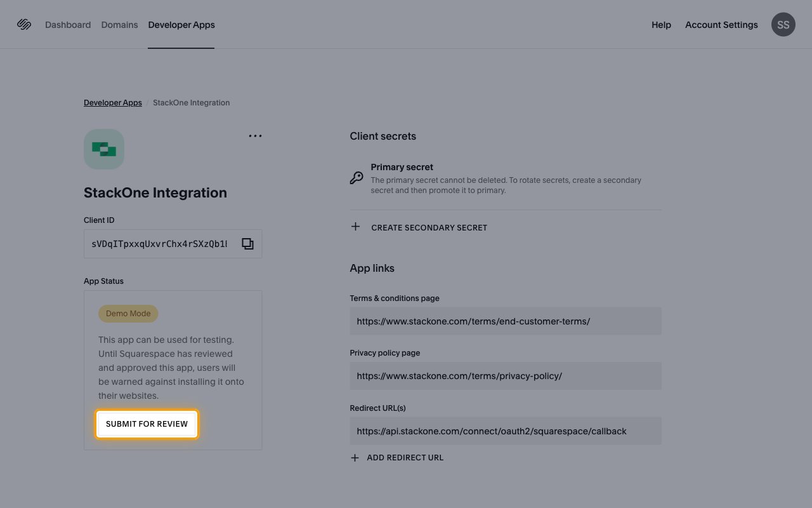This screenshot has height=508, width=812.
Task: Click CREATE SECONDARY SECRET text
Action: 429,227
